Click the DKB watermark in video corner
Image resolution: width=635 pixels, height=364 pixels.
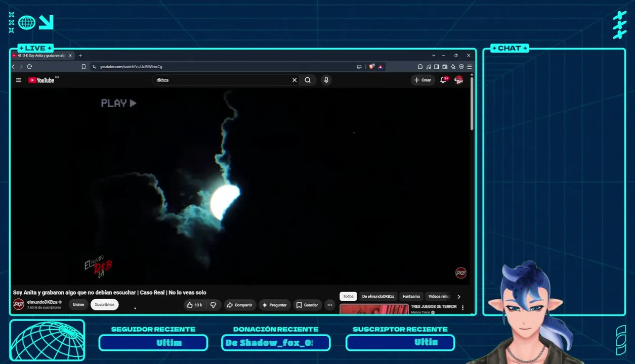pos(461,273)
